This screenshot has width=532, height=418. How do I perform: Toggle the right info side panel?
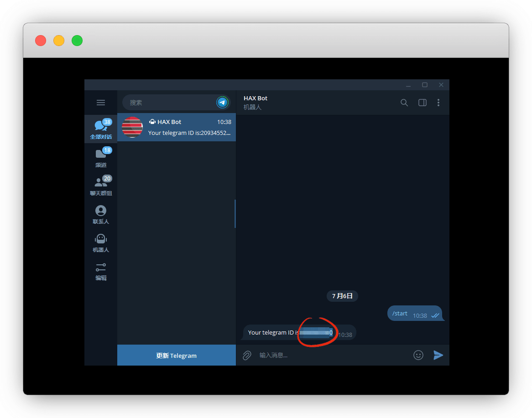coord(422,103)
